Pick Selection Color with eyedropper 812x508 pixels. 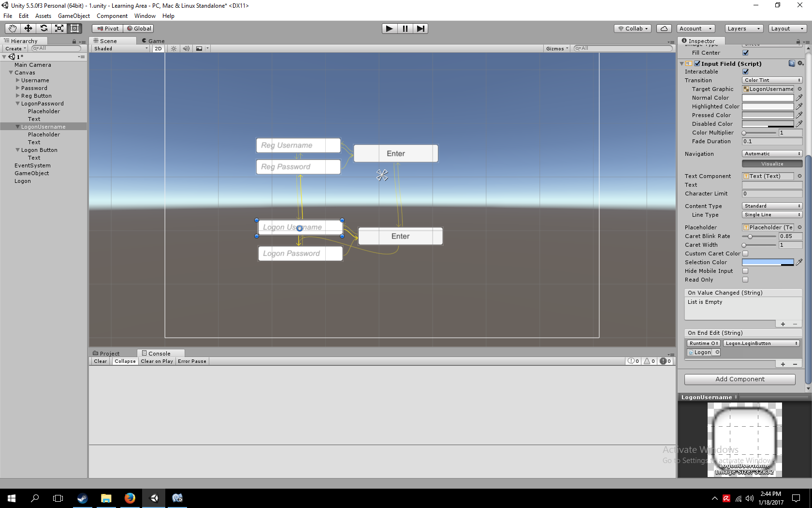click(x=799, y=262)
